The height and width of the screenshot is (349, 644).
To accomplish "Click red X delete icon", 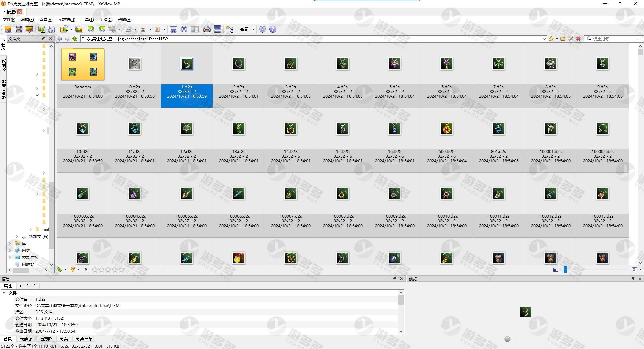I will [x=578, y=39].
